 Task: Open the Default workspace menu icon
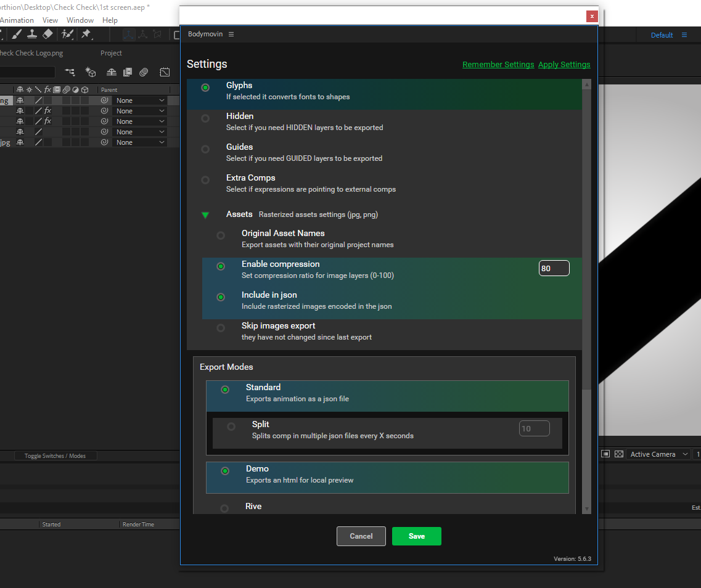coord(684,35)
